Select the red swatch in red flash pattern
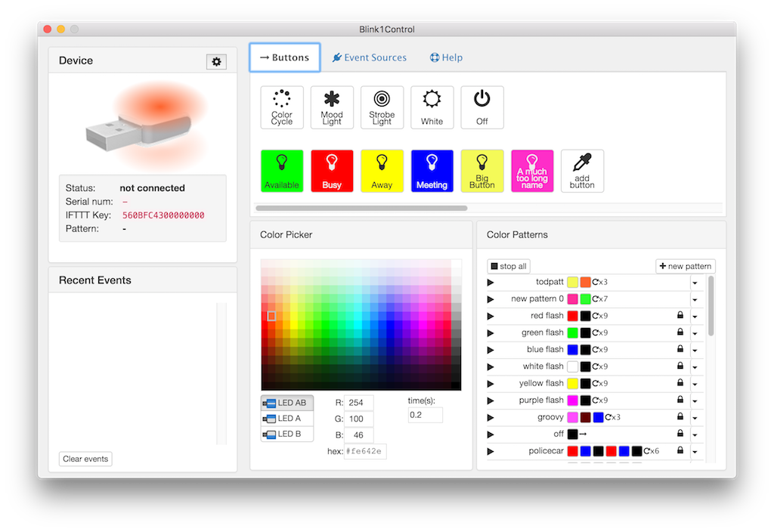774x532 pixels. point(573,315)
